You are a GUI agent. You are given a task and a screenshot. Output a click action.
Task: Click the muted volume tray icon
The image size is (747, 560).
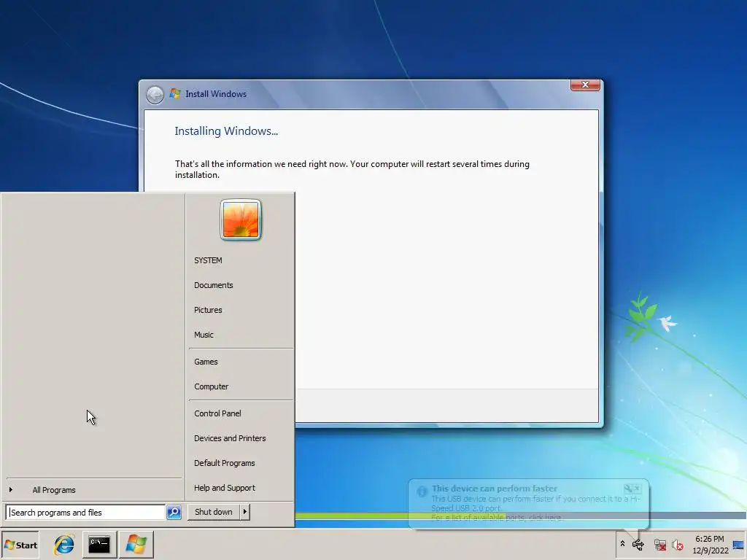click(678, 544)
